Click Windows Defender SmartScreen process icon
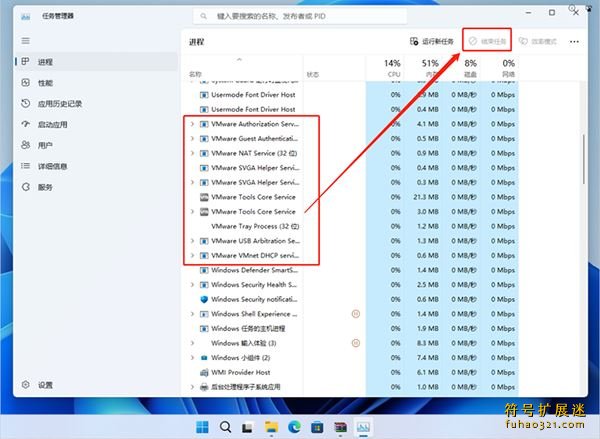The height and width of the screenshot is (439, 600). click(x=204, y=270)
